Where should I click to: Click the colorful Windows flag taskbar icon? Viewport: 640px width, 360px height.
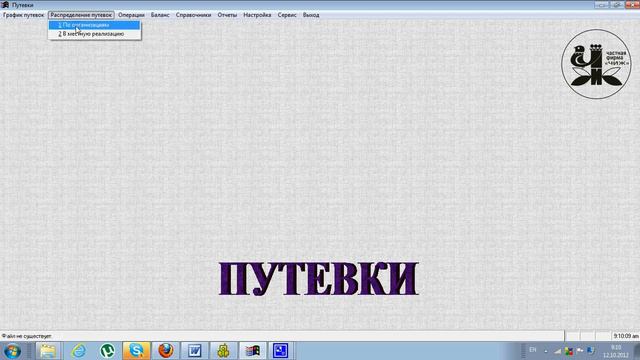252,351
